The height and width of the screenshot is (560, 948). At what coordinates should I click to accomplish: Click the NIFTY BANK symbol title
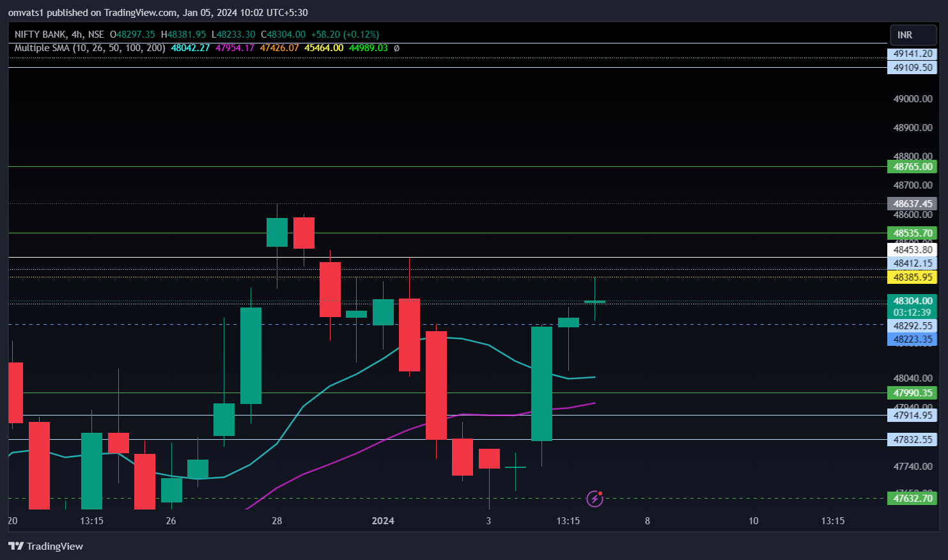pyautogui.click(x=40, y=35)
